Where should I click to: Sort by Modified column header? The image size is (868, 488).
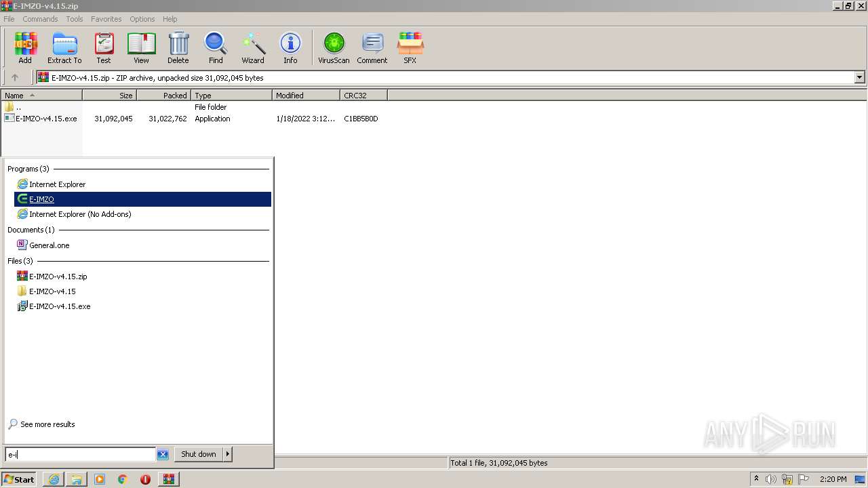pyautogui.click(x=307, y=96)
